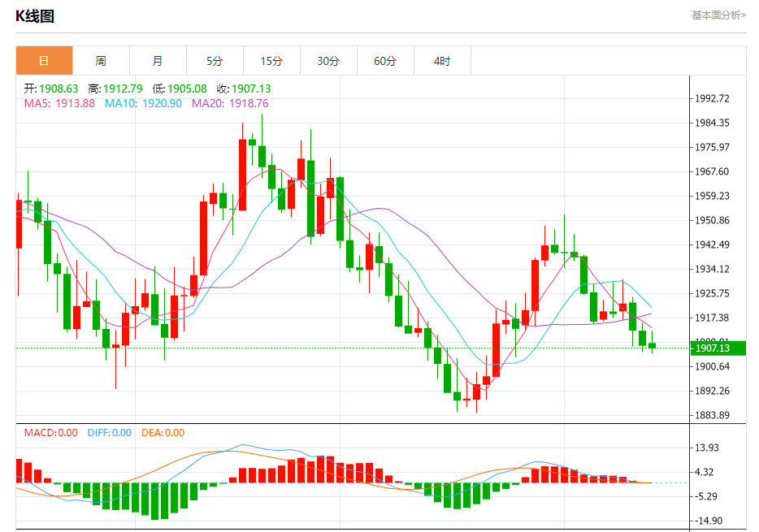Screen dimensions: 759x532
Task: Open the 5分 interval tab
Action: pos(215,61)
